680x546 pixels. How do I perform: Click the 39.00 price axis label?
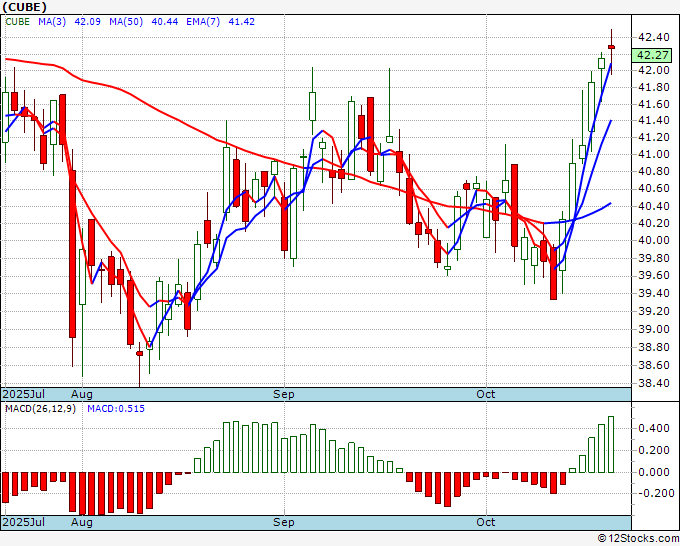point(654,329)
